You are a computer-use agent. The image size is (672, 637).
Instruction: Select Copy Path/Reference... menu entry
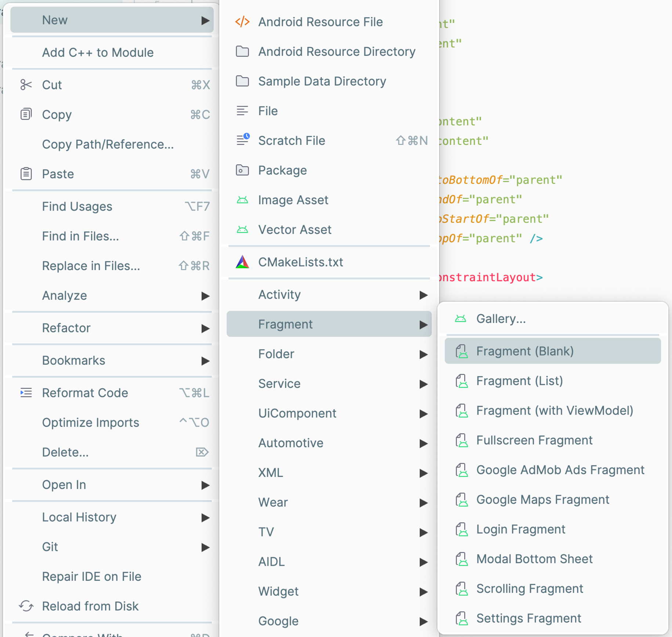coord(112,144)
